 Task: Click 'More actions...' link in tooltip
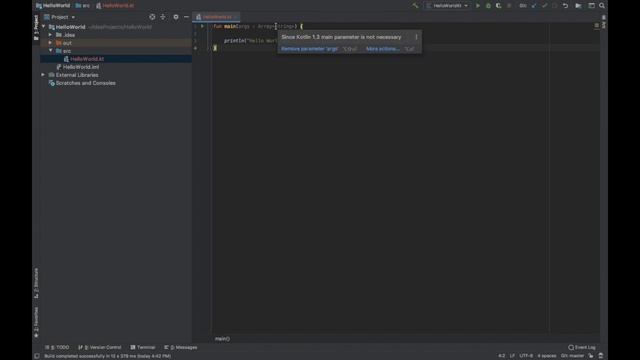pyautogui.click(x=382, y=49)
